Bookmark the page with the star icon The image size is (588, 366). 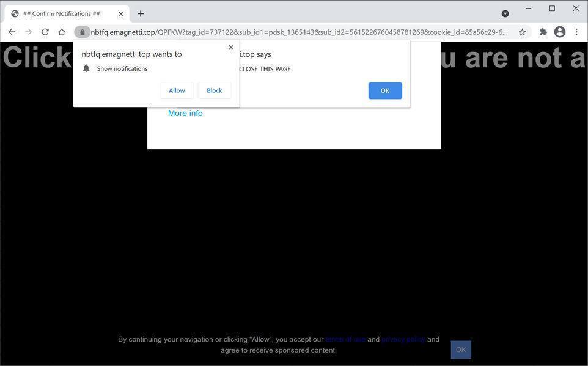pyautogui.click(x=522, y=31)
